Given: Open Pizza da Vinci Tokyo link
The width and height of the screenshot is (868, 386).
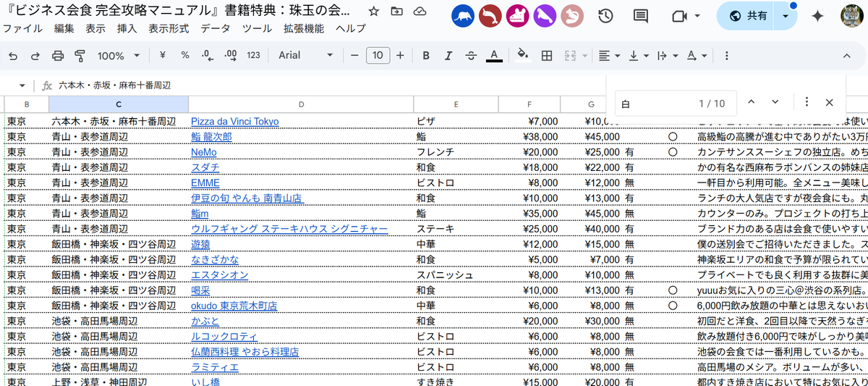Looking at the screenshot, I should tap(234, 122).
